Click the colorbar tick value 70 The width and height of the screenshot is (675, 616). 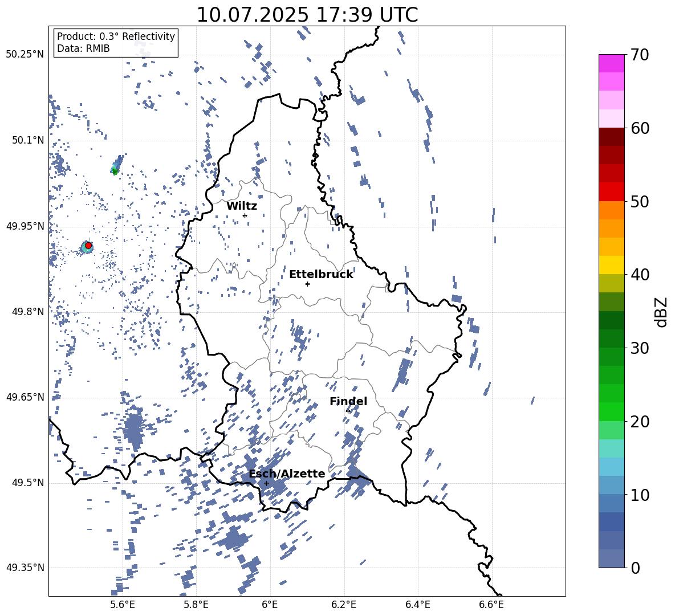[x=640, y=55]
